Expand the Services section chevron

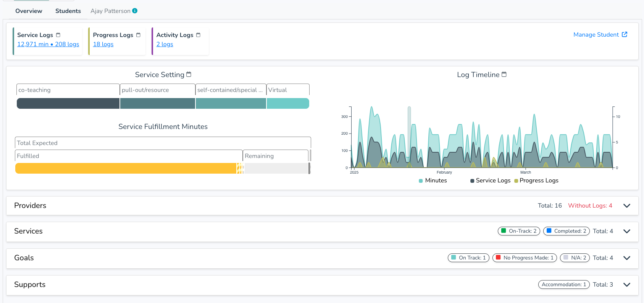coord(626,231)
